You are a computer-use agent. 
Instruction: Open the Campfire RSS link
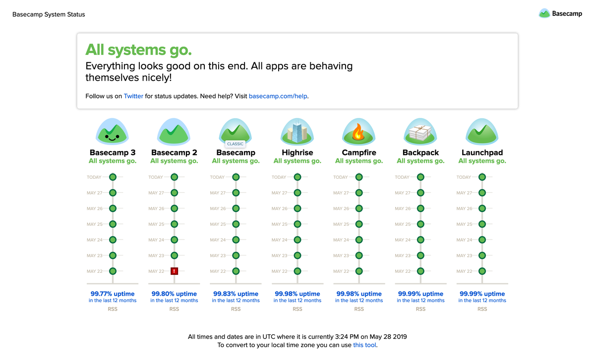pyautogui.click(x=359, y=309)
